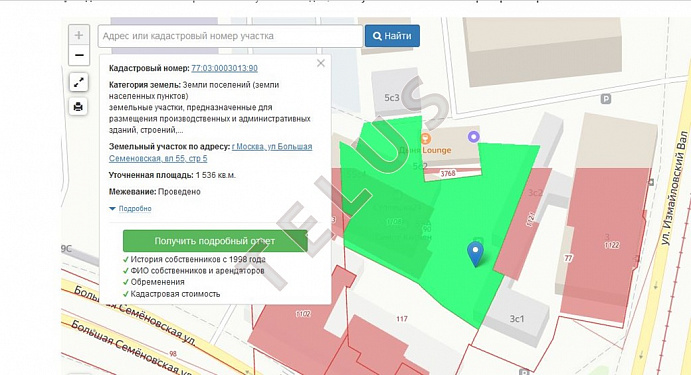Click the parking P icon on the map
Image resolution: width=691 pixels, height=375 pixels.
[606, 99]
